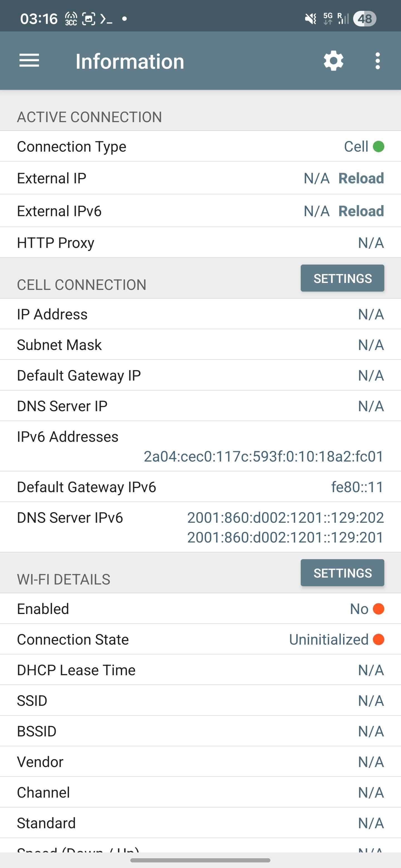401x868 pixels.
Task: Tap the 3C CPU monitor status icon
Action: [71, 19]
